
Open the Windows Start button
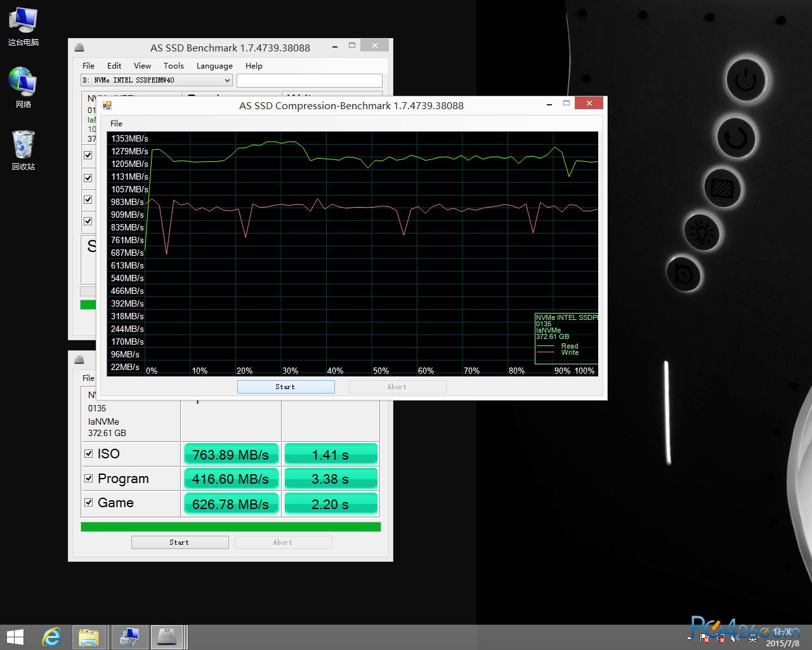pyautogui.click(x=15, y=637)
